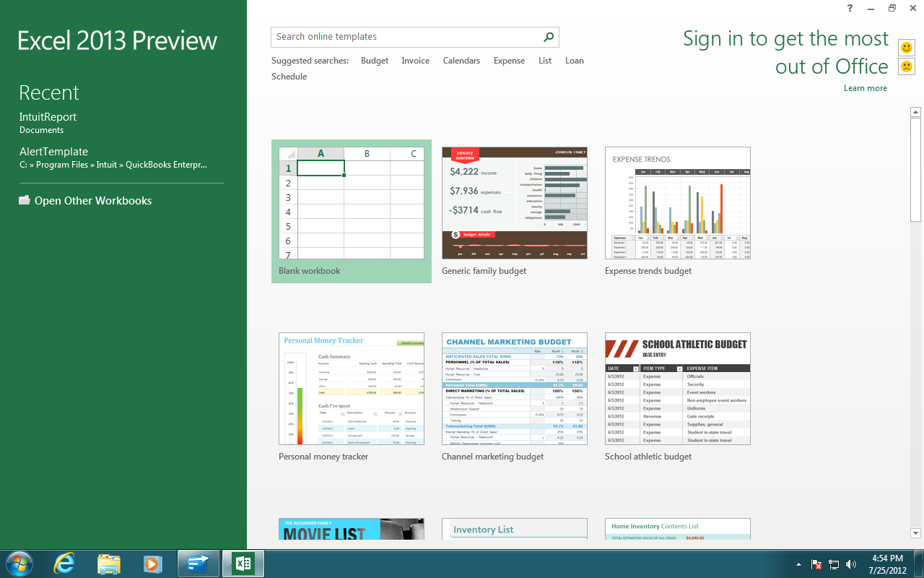Click the scroll up arrow
Screen dimensions: 924x578
[x=915, y=112]
